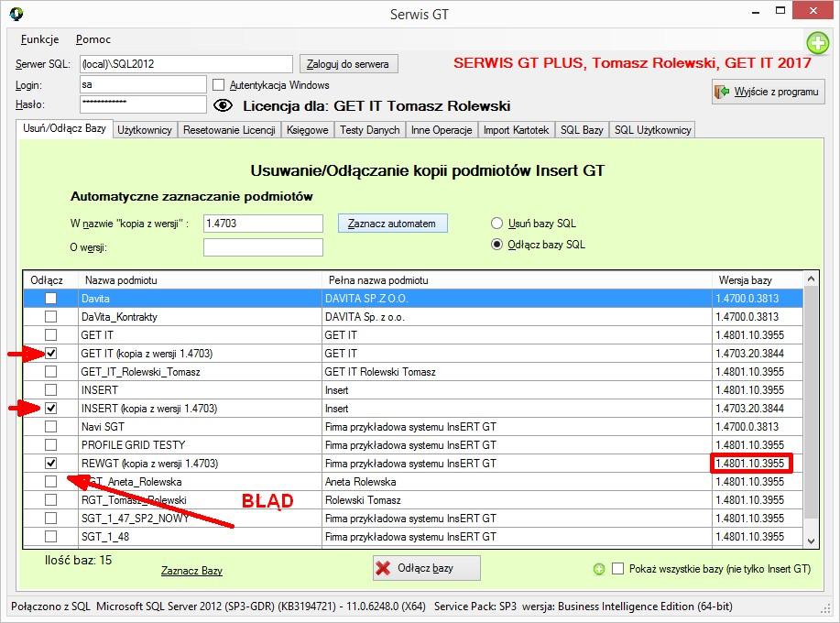This screenshot has width=840, height=623.
Task: Select the Usuń/Odłącz Bazy tab
Action: [64, 128]
